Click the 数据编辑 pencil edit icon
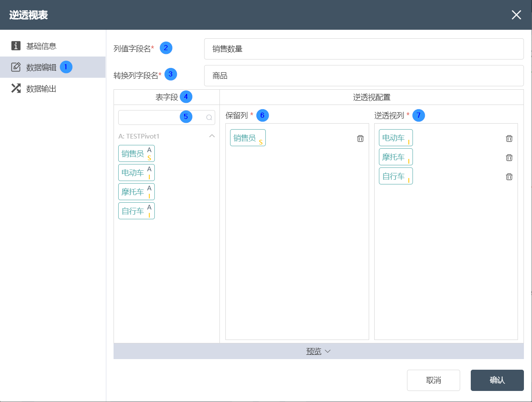The image size is (532, 402). 16,67
